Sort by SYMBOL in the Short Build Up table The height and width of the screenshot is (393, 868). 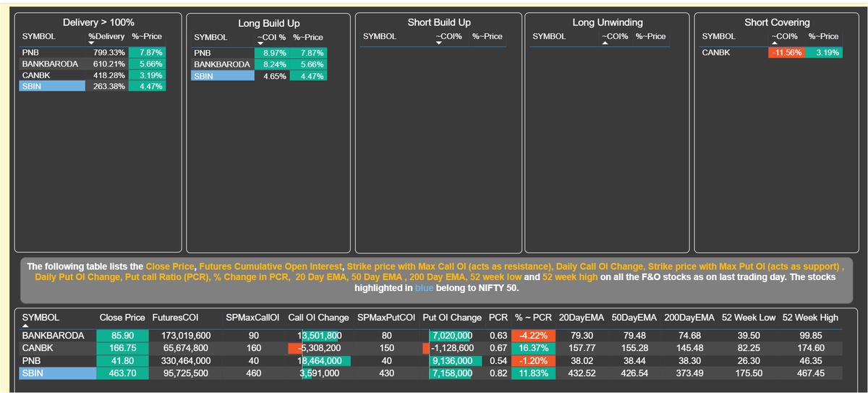point(380,36)
